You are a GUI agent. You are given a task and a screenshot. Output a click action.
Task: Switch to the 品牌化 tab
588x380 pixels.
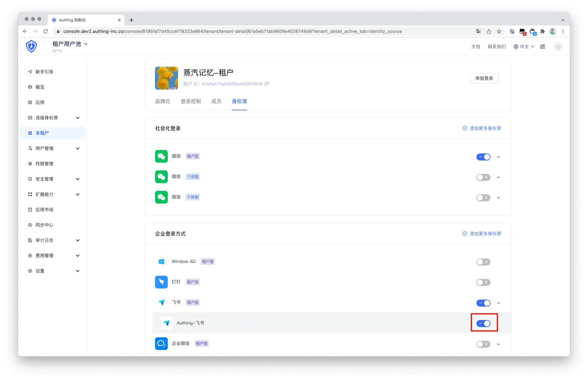(x=163, y=101)
